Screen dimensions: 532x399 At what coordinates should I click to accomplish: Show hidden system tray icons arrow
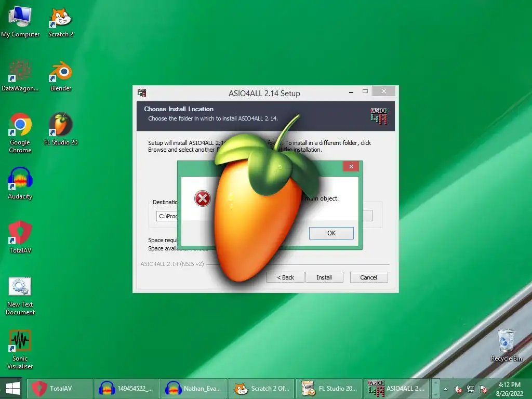[x=445, y=389]
